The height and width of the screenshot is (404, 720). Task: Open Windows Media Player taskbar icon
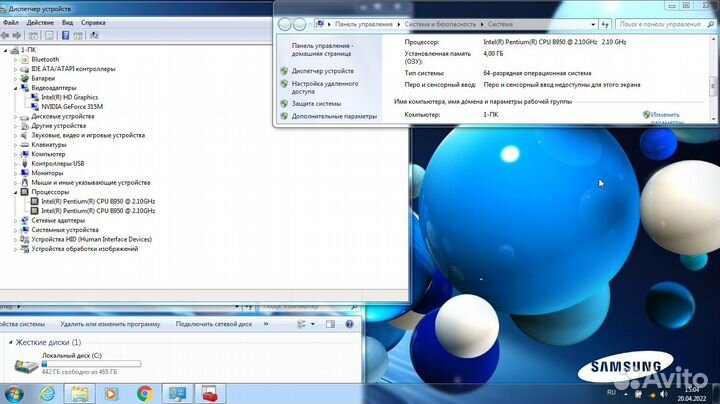[x=112, y=393]
